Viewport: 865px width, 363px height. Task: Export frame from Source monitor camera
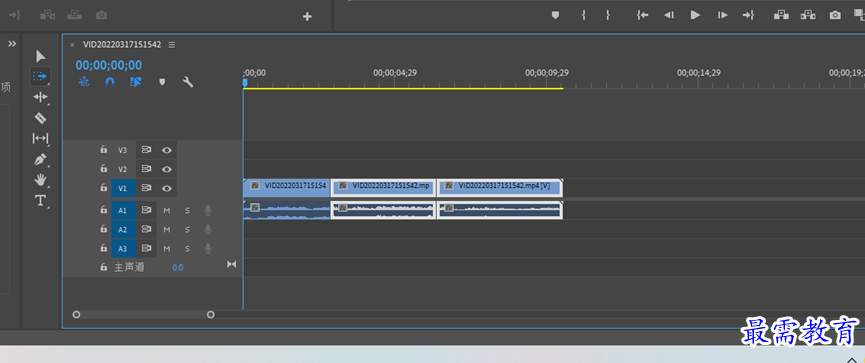[102, 15]
